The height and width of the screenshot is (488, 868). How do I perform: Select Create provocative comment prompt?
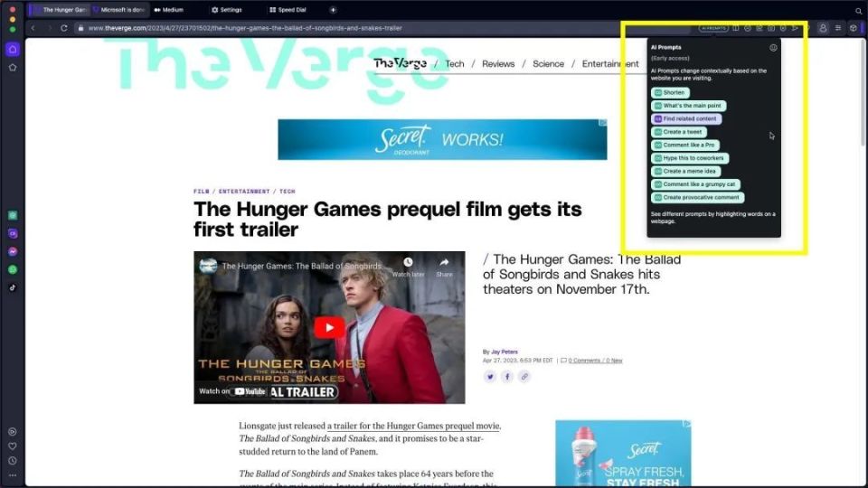click(x=697, y=198)
